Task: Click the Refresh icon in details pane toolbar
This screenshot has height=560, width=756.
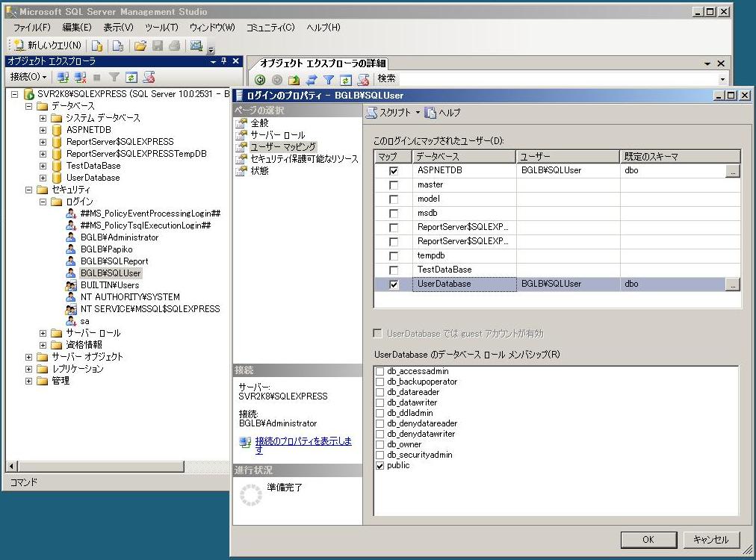Action: click(x=346, y=79)
